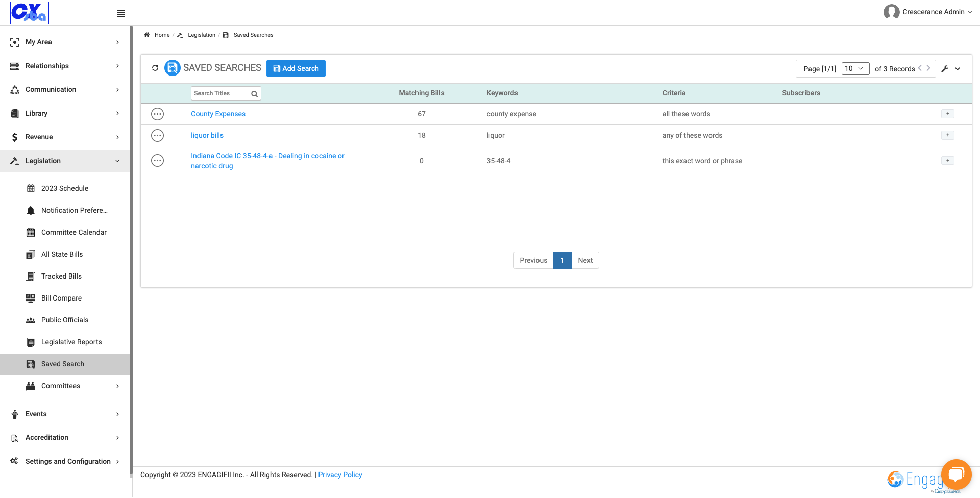Expand dropdown arrow beside the wrench
The image size is (980, 498).
[958, 69]
